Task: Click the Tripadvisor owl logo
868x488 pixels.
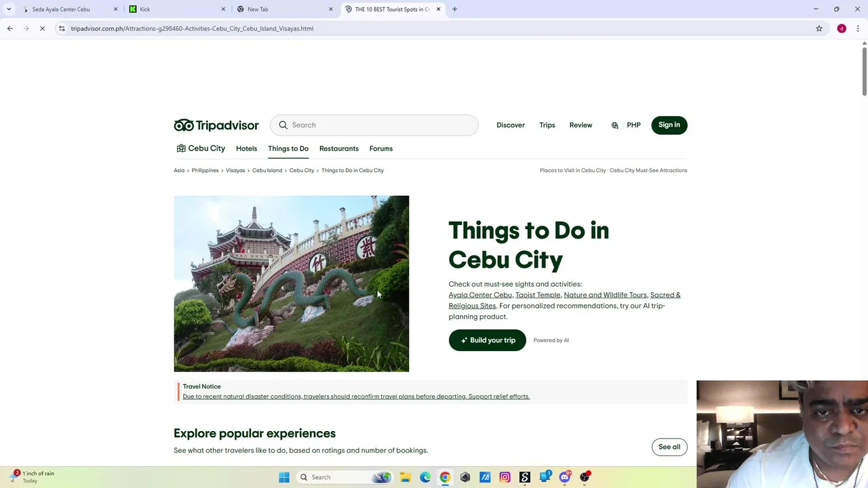Action: pos(216,125)
